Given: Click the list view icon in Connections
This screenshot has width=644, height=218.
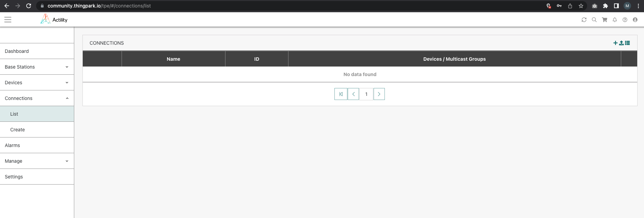Looking at the screenshot, I should [x=627, y=43].
